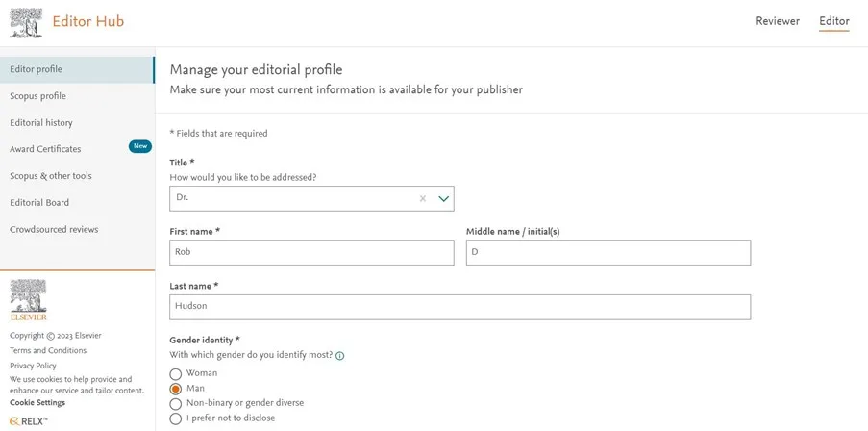Open Scopus profile in sidebar
Image resolution: width=868 pixels, height=431 pixels.
38,96
